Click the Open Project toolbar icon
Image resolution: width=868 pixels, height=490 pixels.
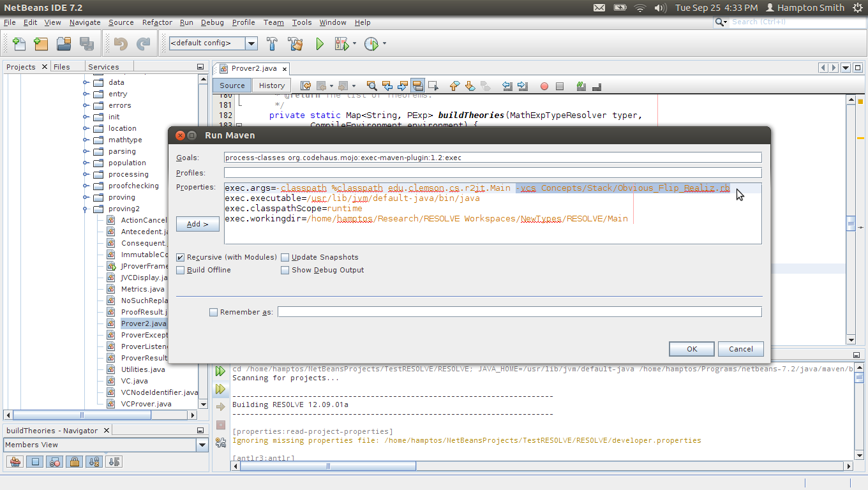pos(64,44)
